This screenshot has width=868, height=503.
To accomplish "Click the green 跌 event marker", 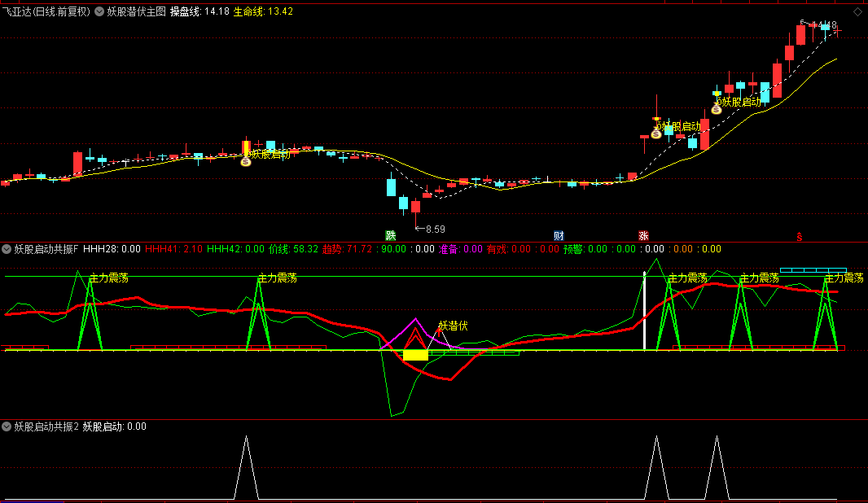I will tap(390, 236).
